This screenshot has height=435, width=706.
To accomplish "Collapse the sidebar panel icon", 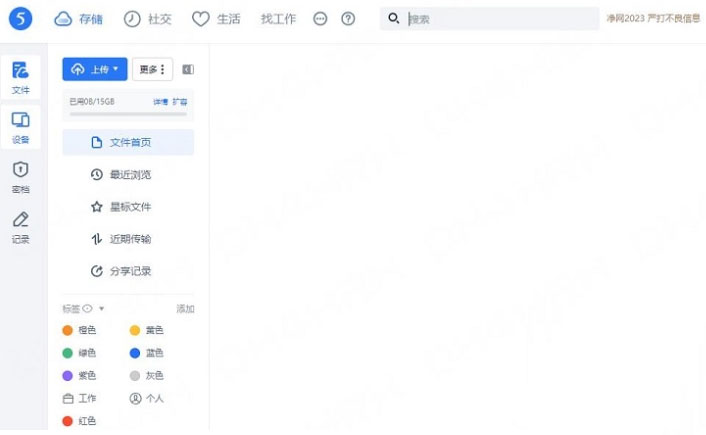I will 188,70.
